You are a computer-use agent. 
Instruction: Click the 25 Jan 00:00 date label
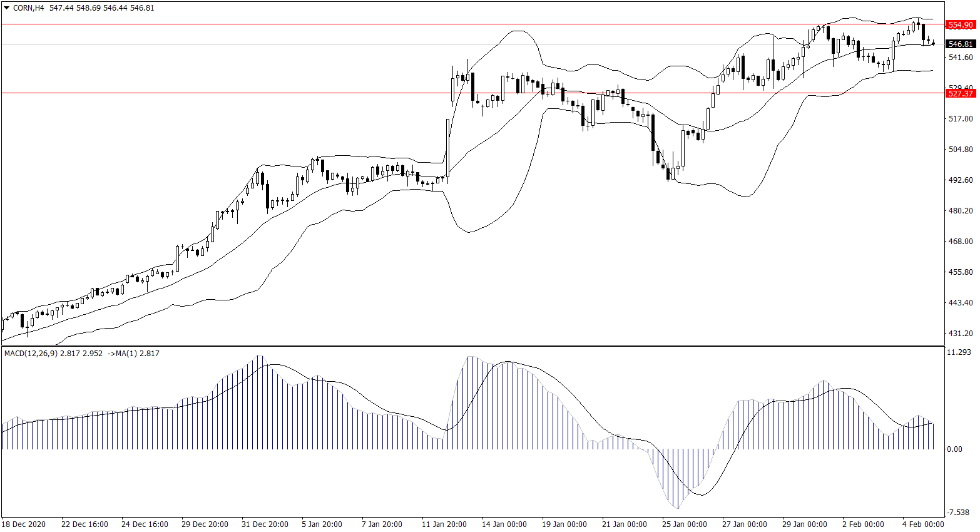685,524
